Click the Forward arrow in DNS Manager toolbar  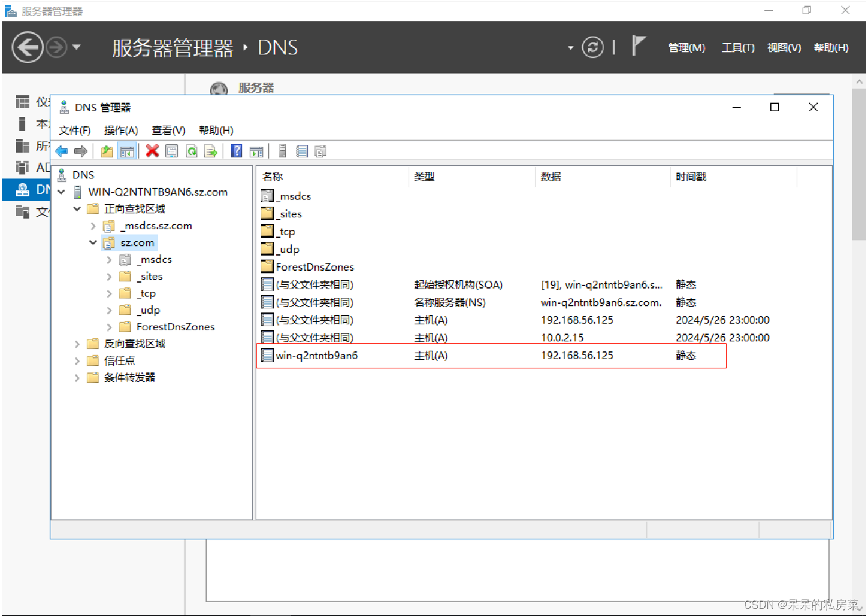pos(81,151)
